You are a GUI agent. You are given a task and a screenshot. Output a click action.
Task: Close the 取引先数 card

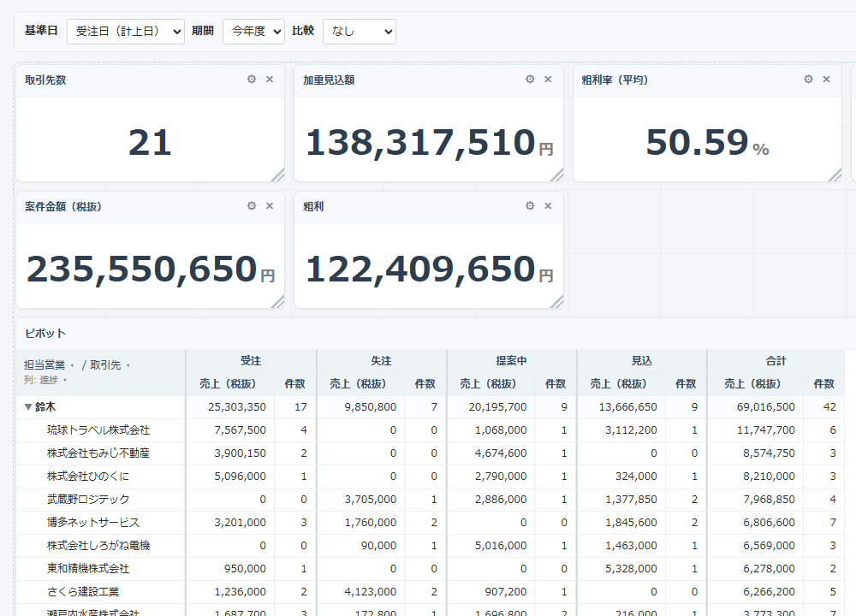click(270, 79)
